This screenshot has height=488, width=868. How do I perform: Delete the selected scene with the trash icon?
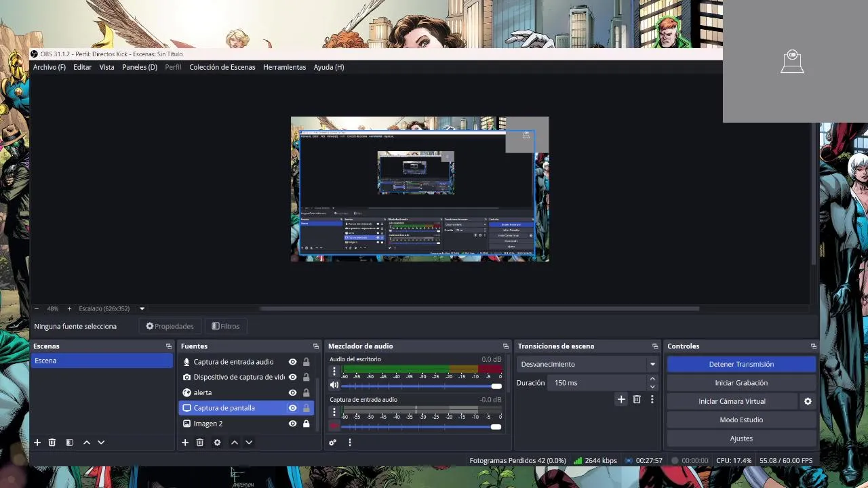[52, 443]
